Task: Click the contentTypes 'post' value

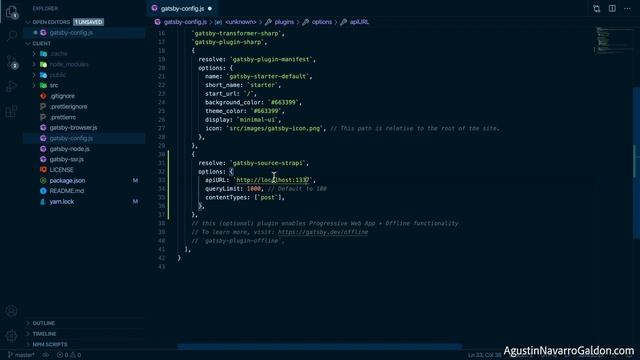Action: 268,198
